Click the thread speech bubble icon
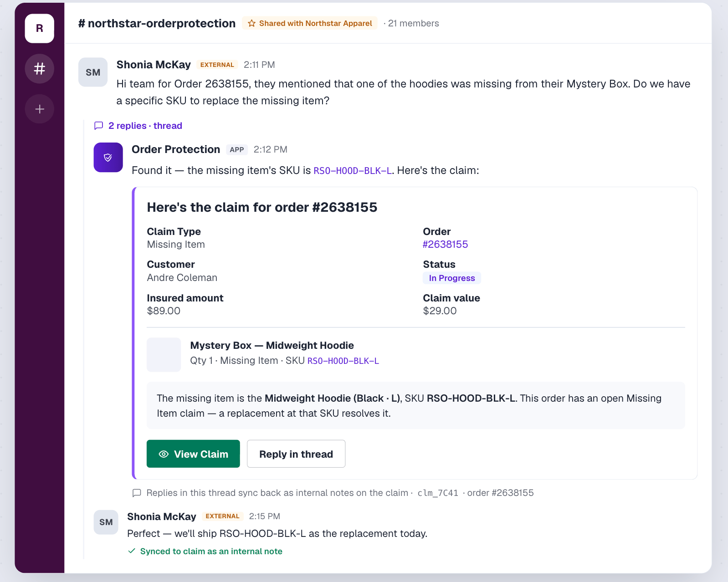The width and height of the screenshot is (728, 582). click(x=98, y=126)
